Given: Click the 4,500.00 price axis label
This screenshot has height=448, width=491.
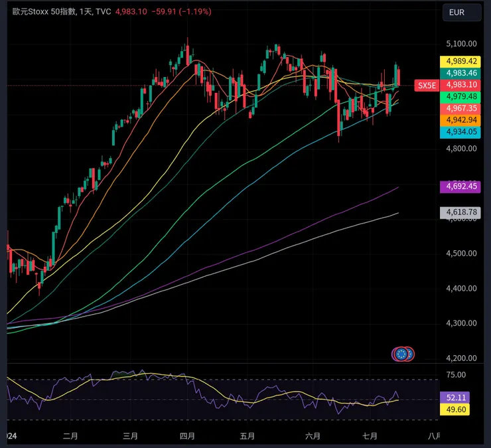Looking at the screenshot, I should click(461, 254).
